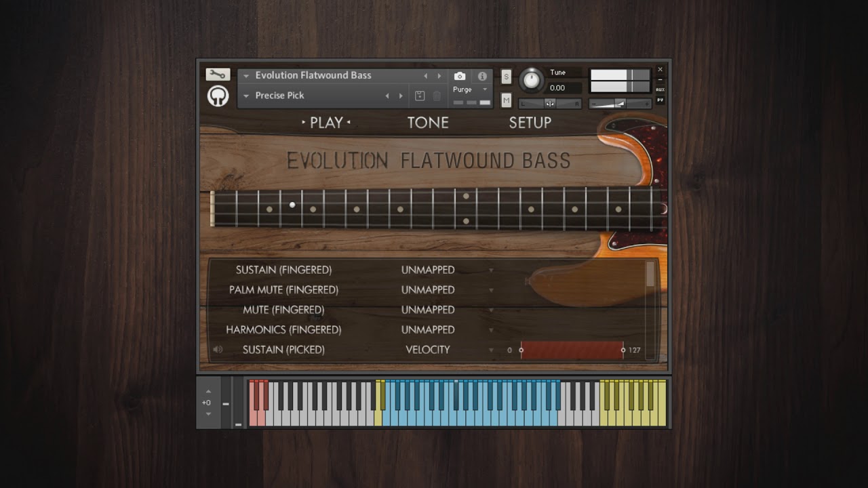This screenshot has height=488, width=868.
Task: Click the pitch bend wheel strip
Action: (226, 403)
